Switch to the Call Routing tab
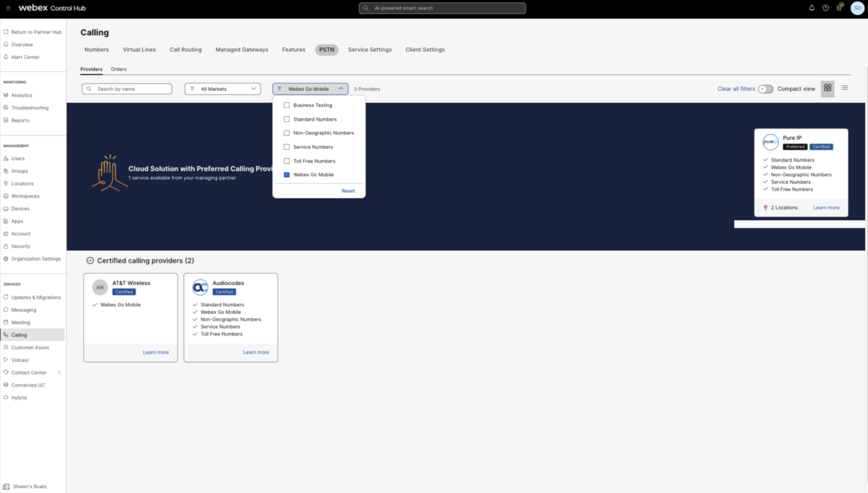 pos(186,50)
